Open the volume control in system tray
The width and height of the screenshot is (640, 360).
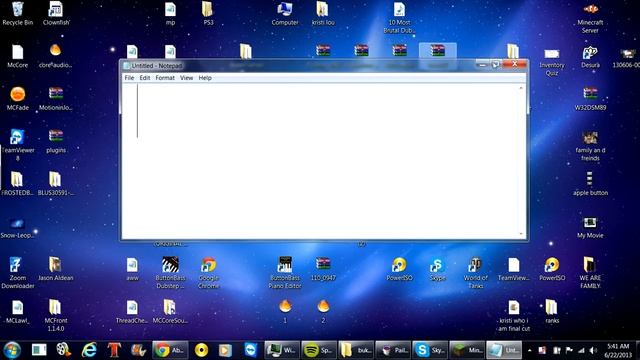593,350
